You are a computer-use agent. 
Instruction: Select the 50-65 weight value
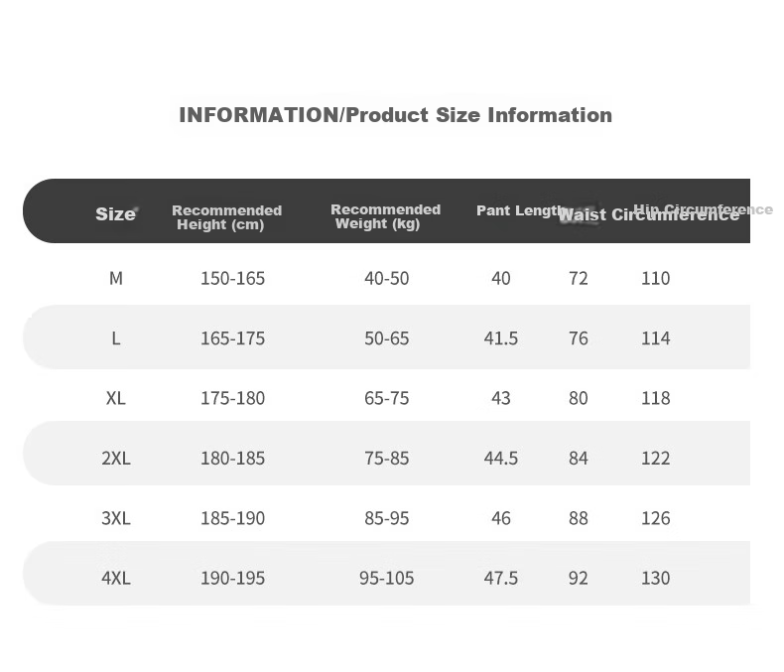point(386,338)
